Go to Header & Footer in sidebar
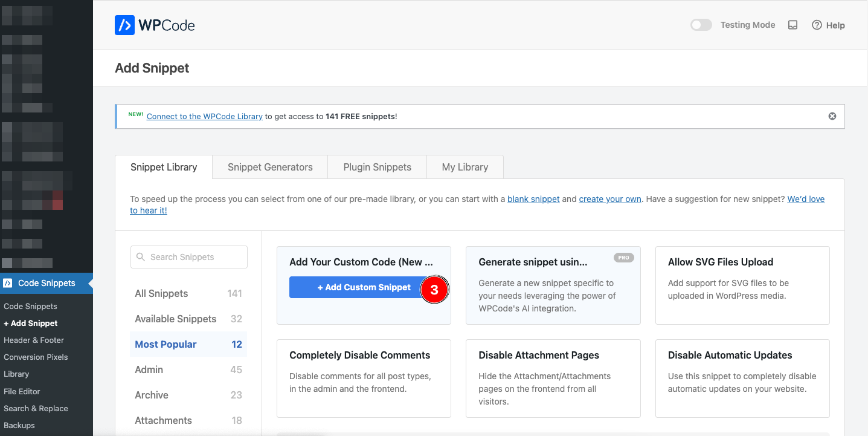 click(x=34, y=340)
